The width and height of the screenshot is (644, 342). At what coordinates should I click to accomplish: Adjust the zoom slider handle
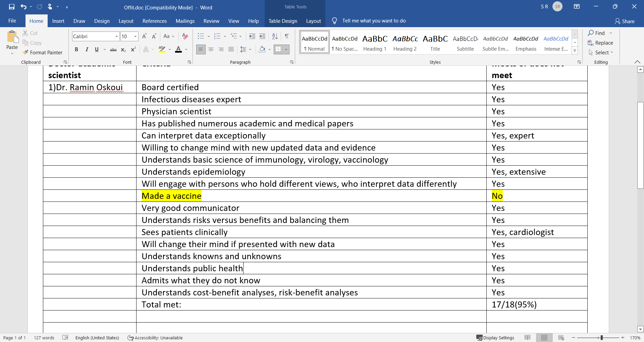tap(602, 338)
